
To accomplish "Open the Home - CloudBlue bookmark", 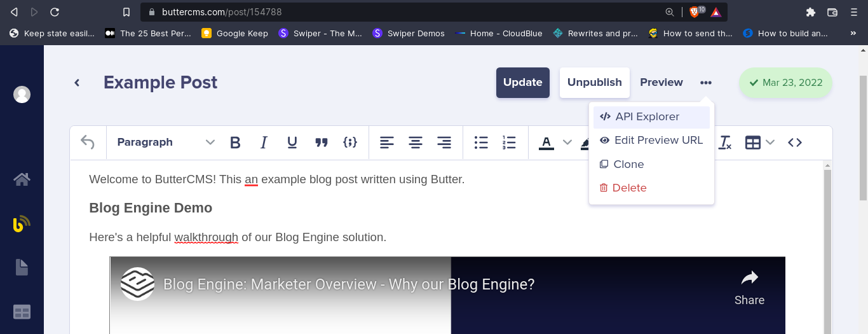I will (x=499, y=33).
